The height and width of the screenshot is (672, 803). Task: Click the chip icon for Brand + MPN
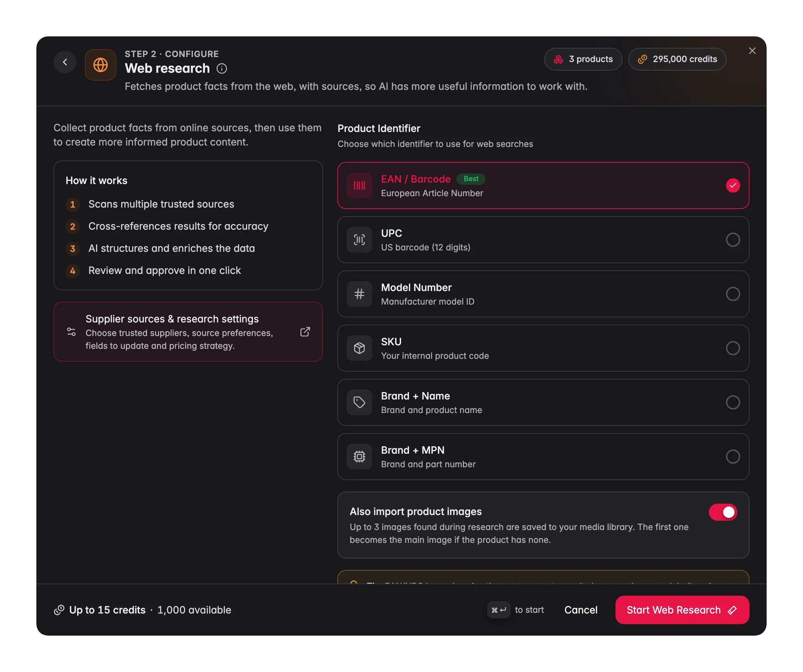(359, 457)
